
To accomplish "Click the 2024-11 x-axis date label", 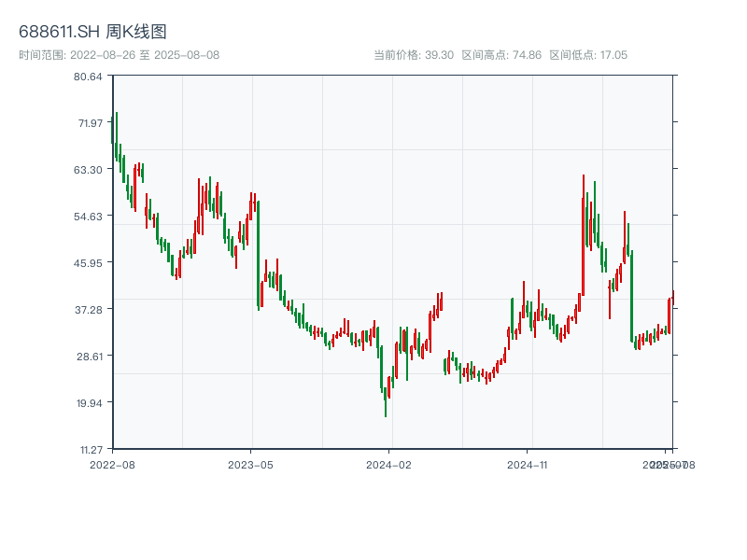I will [528, 464].
